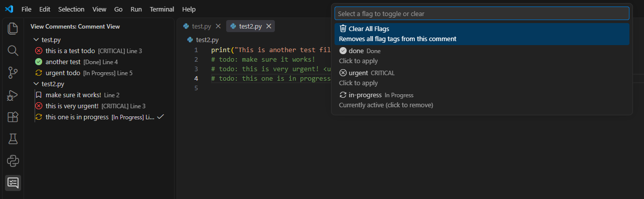644x199 pixels.
Task: Select 'another test' comment on Line 4
Action: (100, 62)
